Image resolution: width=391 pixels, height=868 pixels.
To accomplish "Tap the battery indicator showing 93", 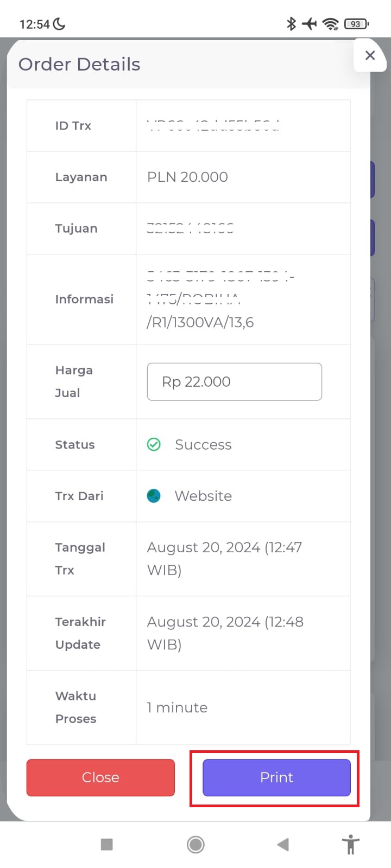I will tap(356, 24).
